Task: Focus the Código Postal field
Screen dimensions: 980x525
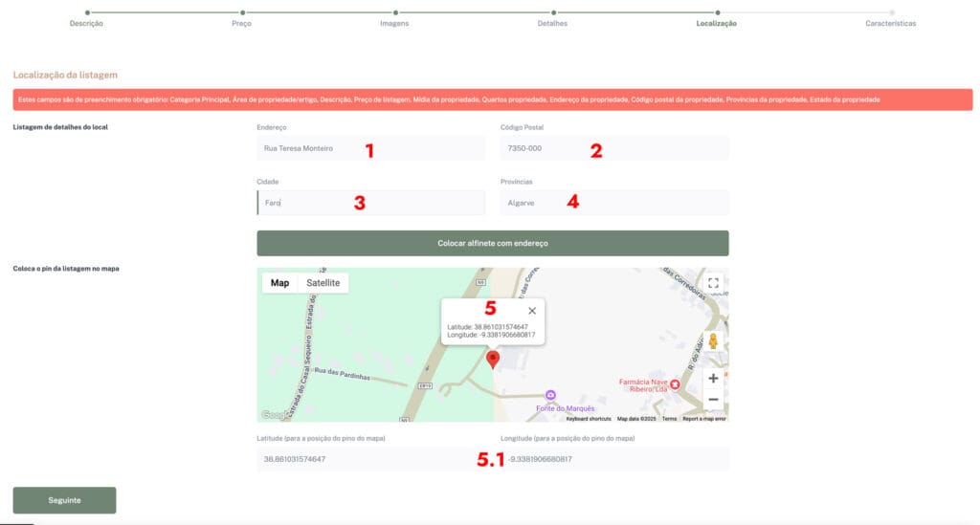Action: click(x=614, y=148)
